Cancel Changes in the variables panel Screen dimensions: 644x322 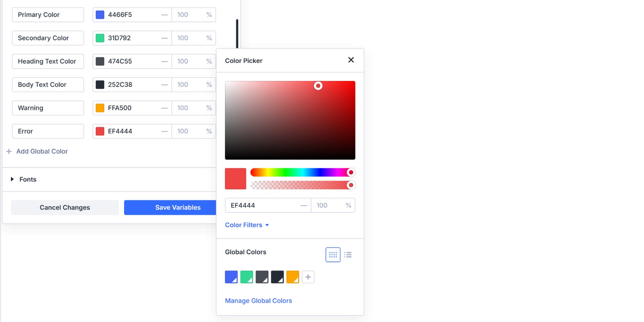click(65, 208)
